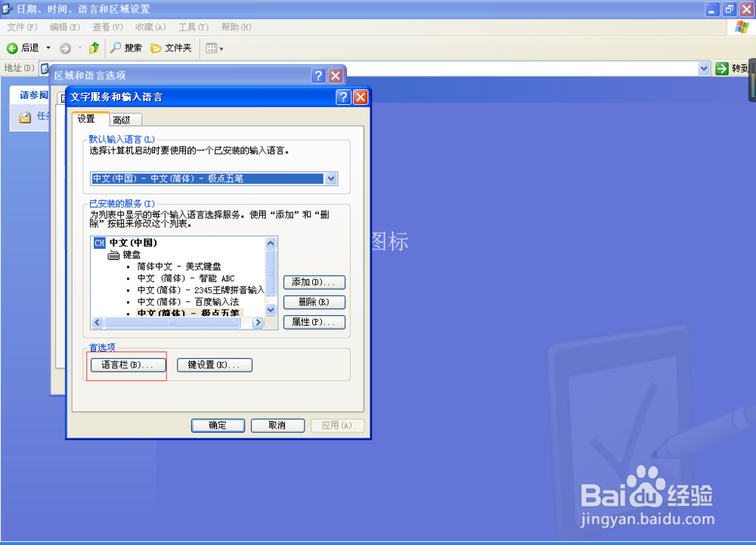Open the default input language combo box

[214, 179]
